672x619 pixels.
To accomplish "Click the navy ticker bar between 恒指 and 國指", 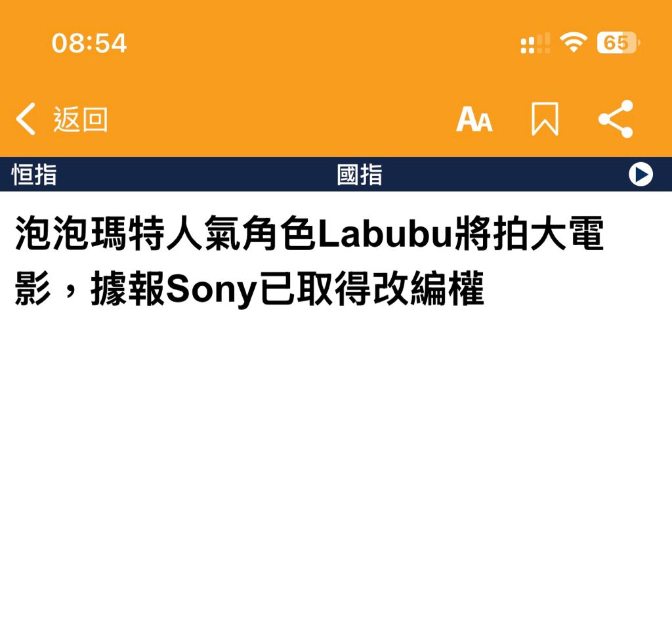I will click(x=197, y=175).
